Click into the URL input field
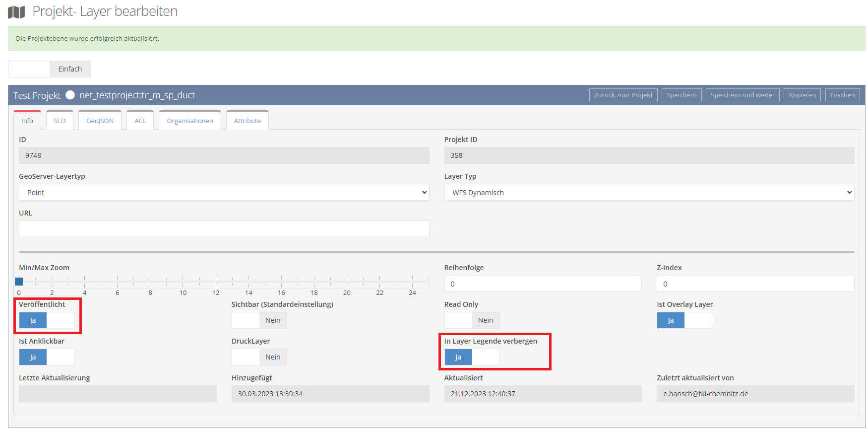Screen dimensions: 868x433 pos(224,229)
